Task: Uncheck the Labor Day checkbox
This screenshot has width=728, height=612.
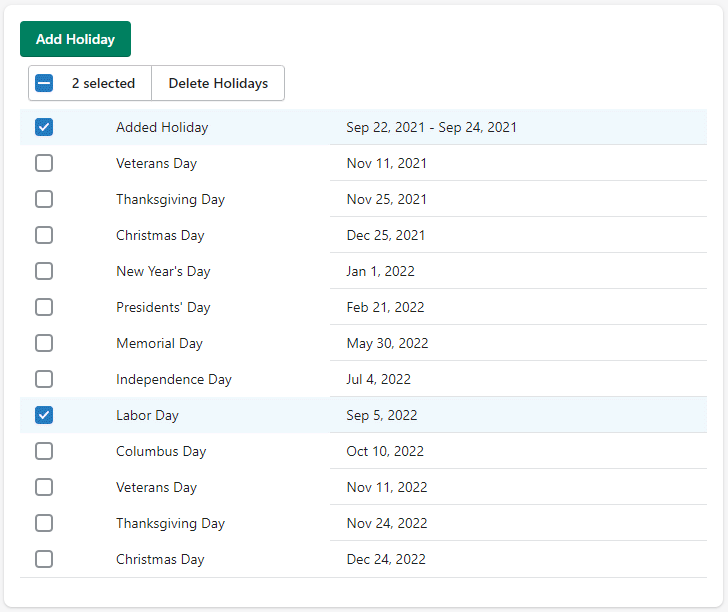Action: (44, 415)
